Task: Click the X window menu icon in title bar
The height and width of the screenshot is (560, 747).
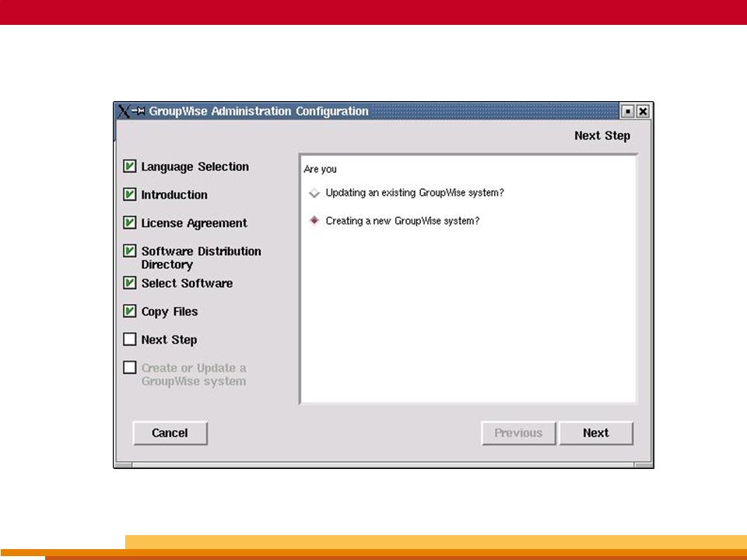Action: pos(124,111)
